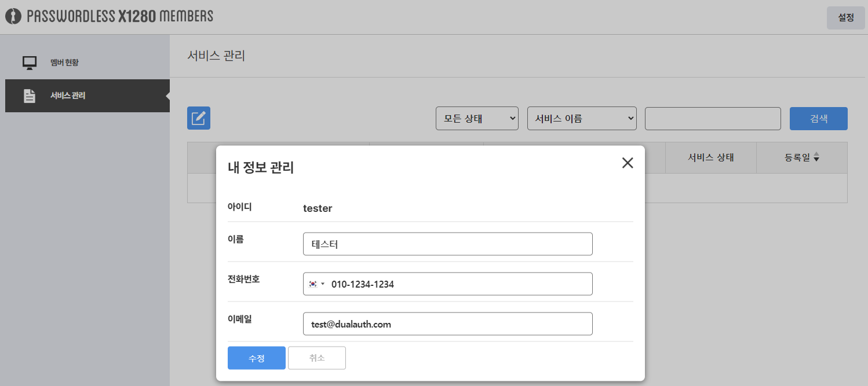Image resolution: width=868 pixels, height=386 pixels.
Task: Click the 등록일 column header text
Action: tap(797, 157)
